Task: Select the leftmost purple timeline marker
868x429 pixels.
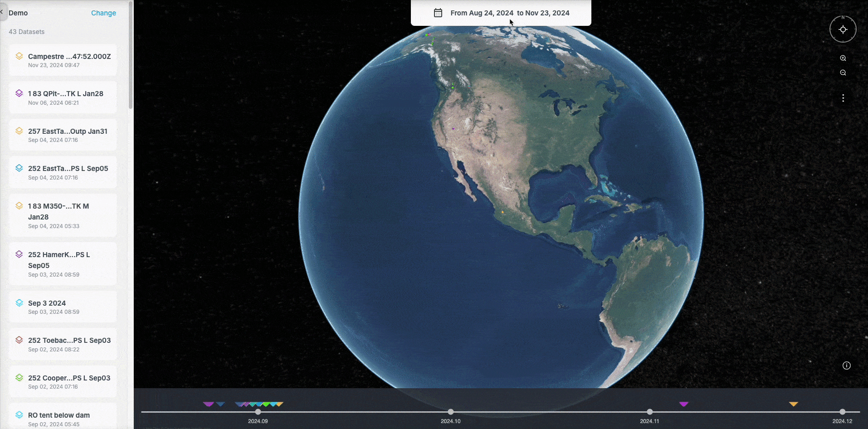Action: point(208,404)
